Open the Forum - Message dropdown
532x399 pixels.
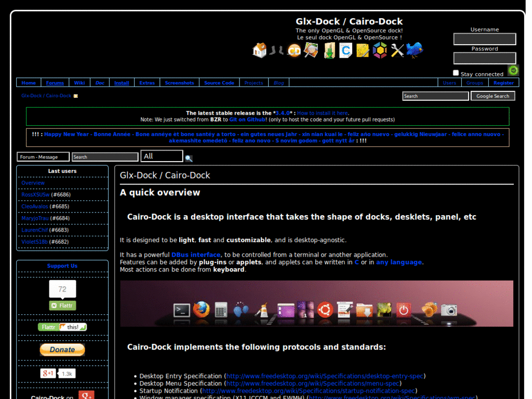click(x=43, y=157)
